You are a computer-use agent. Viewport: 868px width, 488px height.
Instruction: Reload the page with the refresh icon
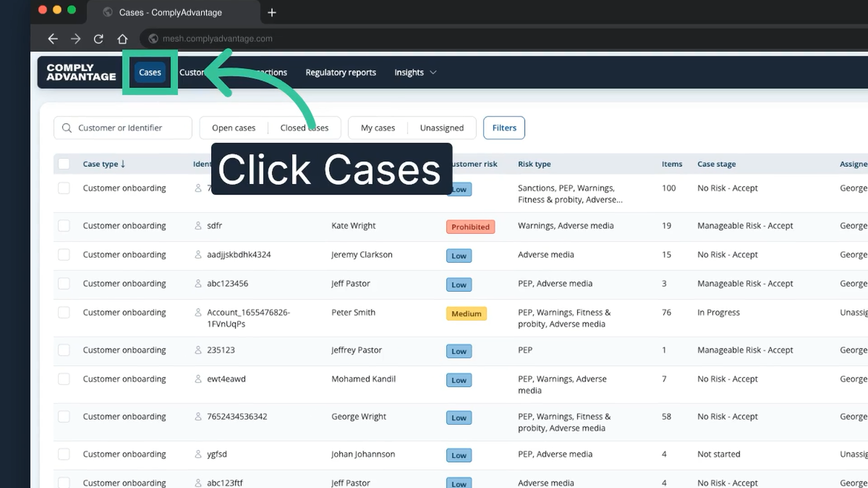(x=99, y=39)
